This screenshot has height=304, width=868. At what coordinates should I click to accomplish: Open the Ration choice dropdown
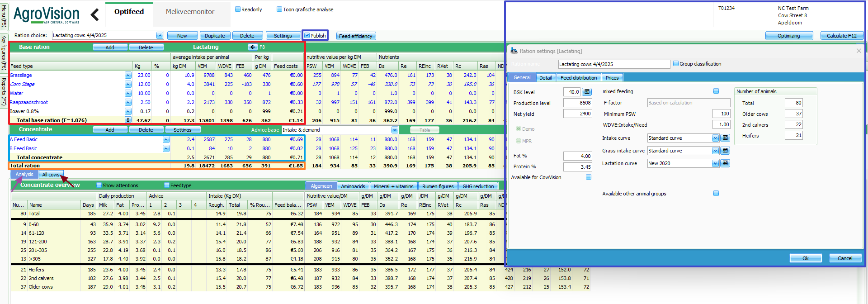pos(160,35)
